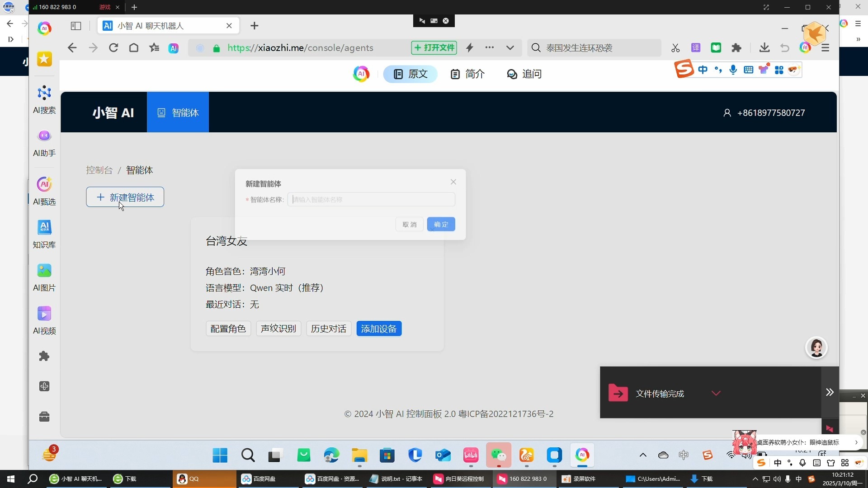Select the 智能体 navigation tab

tap(178, 113)
